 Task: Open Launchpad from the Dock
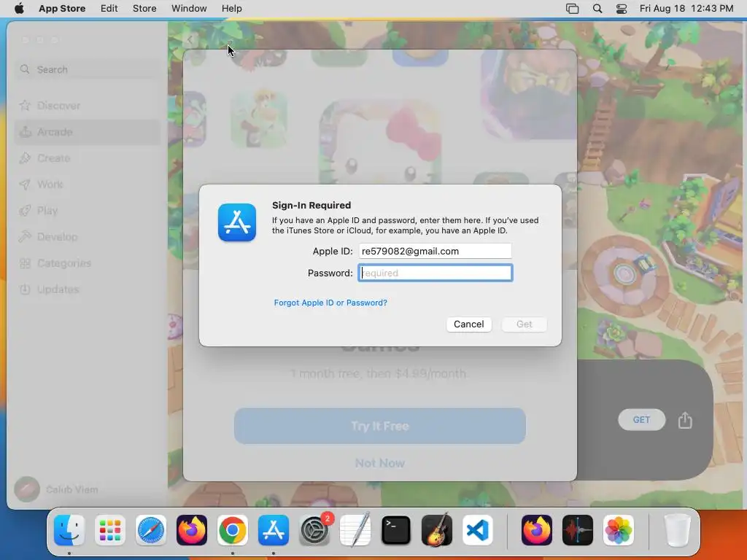point(110,530)
